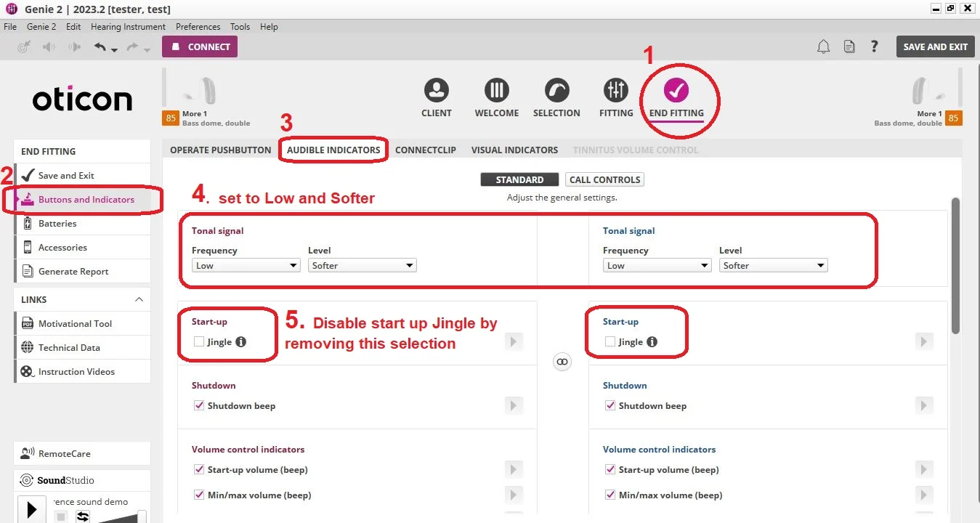Uncheck Shutdown beep in left-side panel
Image resolution: width=980 pixels, height=523 pixels.
click(199, 405)
